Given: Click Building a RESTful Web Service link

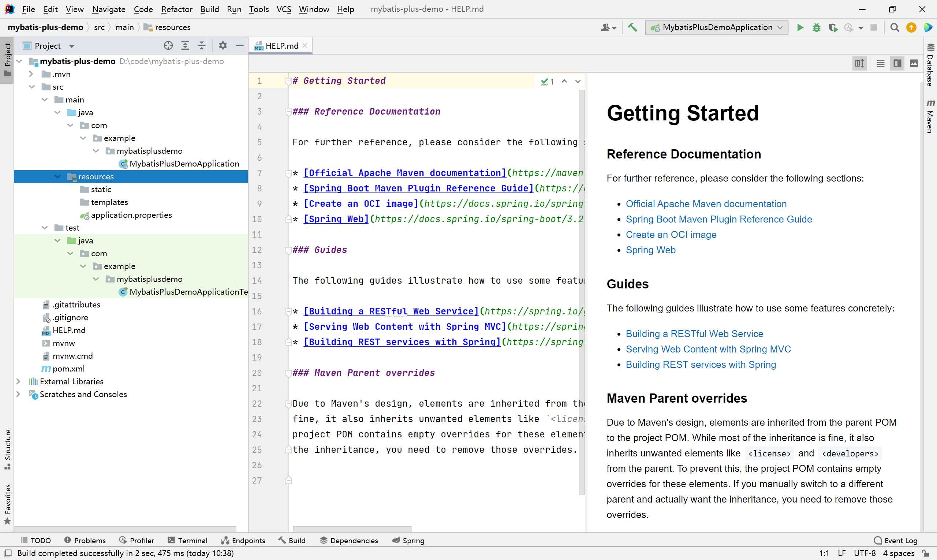Looking at the screenshot, I should point(694,333).
